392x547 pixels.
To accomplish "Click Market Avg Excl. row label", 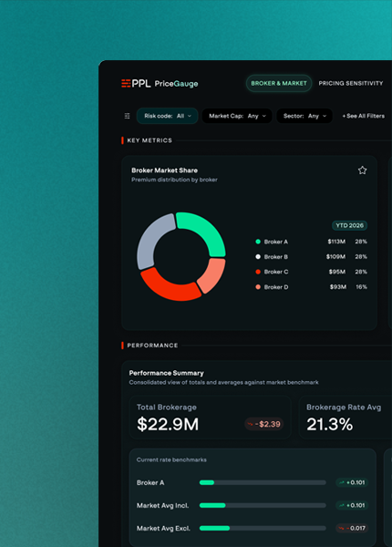I will 163,528.
